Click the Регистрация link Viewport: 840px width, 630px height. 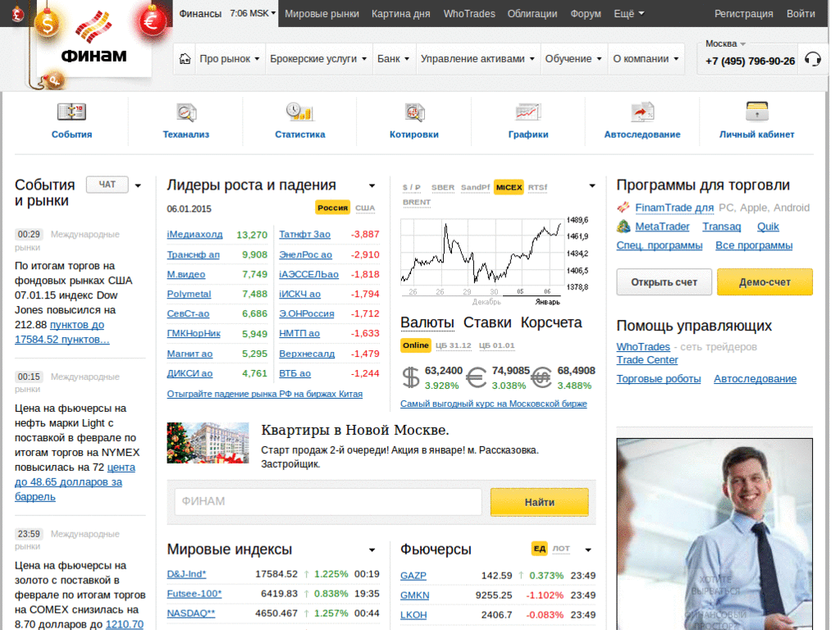pos(743,14)
